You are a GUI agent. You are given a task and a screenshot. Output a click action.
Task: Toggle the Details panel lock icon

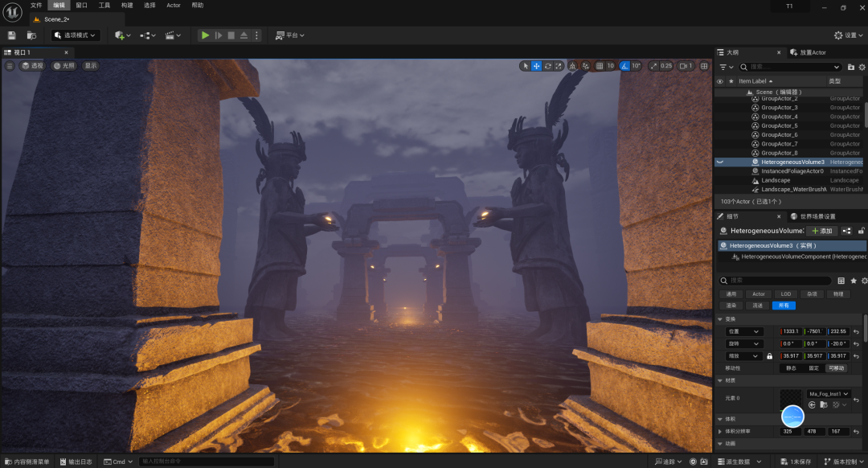862,231
